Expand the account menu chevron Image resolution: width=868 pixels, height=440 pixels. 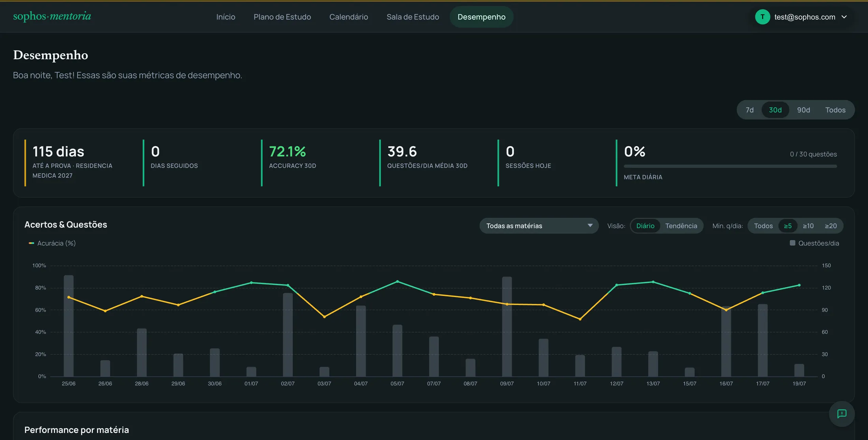click(844, 17)
